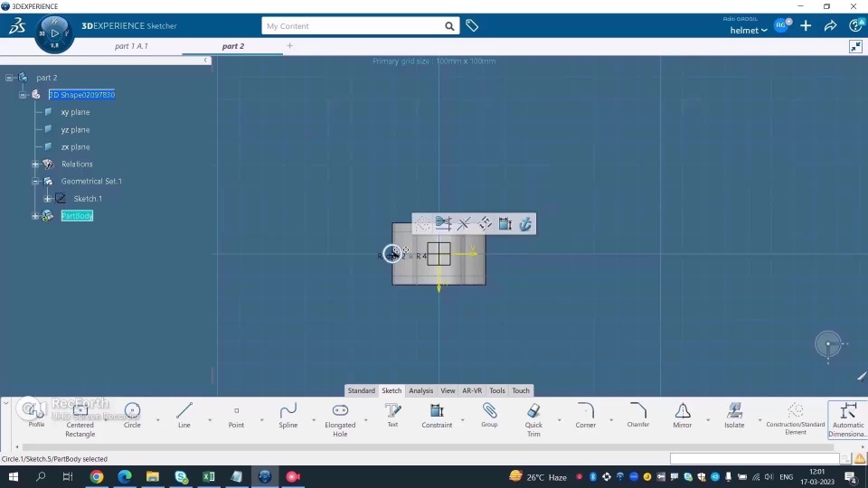This screenshot has height=488, width=868.
Task: Open dropdown arrow next to Elongated Hole
Action: [x=366, y=420]
